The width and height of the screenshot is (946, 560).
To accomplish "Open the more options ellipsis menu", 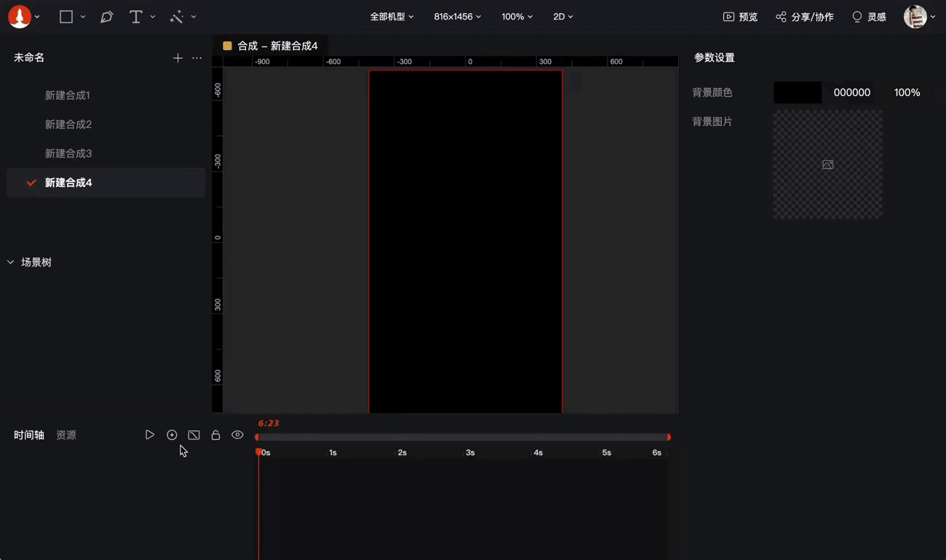I will [x=196, y=58].
